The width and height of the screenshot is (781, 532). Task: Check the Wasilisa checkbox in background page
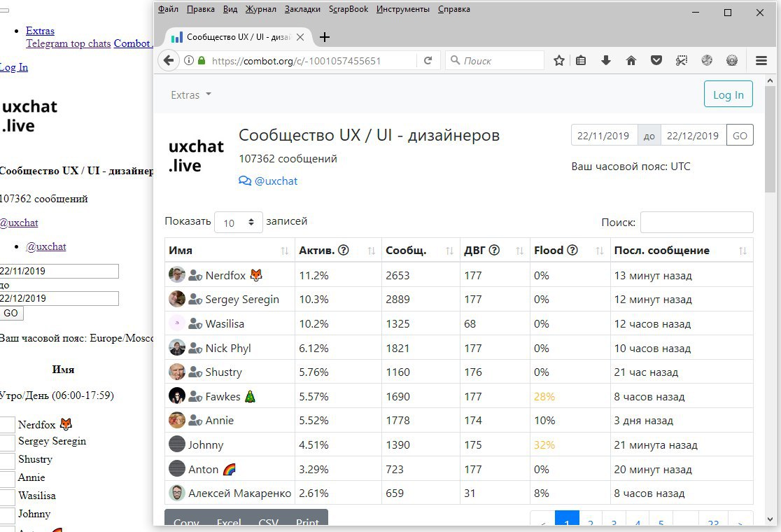(8, 496)
